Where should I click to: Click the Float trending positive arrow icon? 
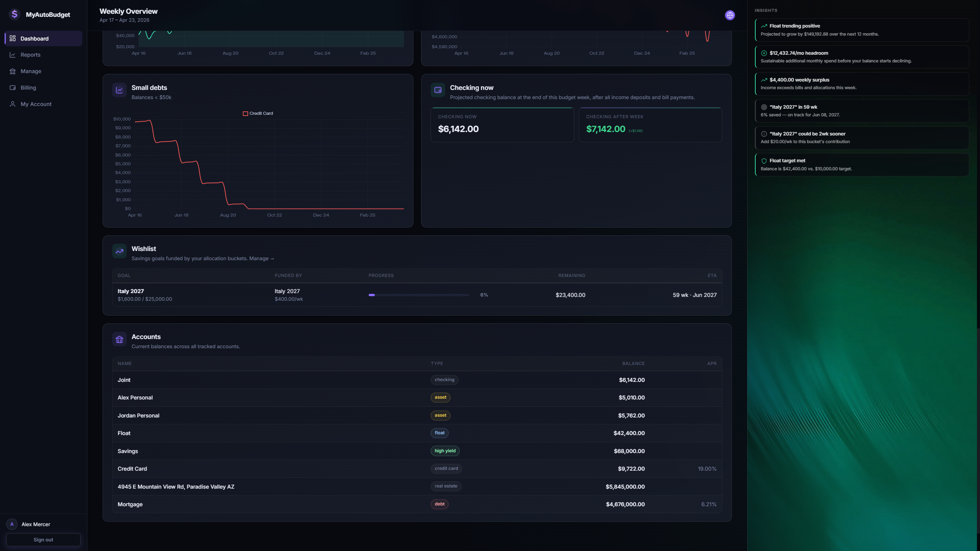tap(764, 26)
